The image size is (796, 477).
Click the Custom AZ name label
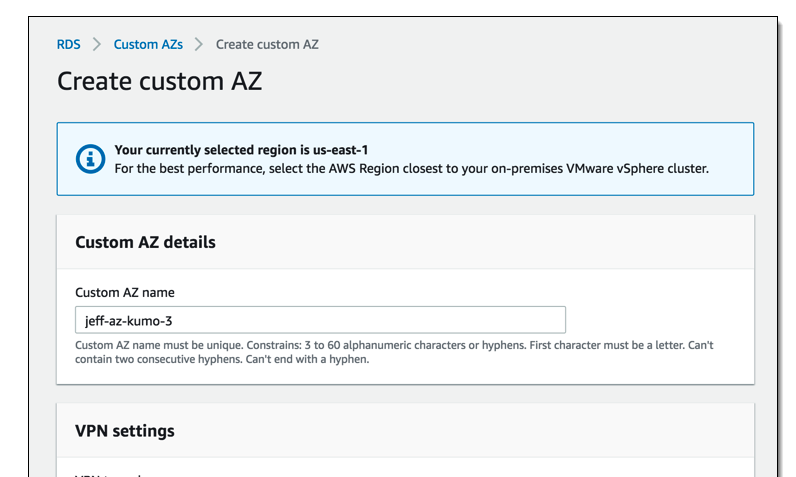point(125,293)
